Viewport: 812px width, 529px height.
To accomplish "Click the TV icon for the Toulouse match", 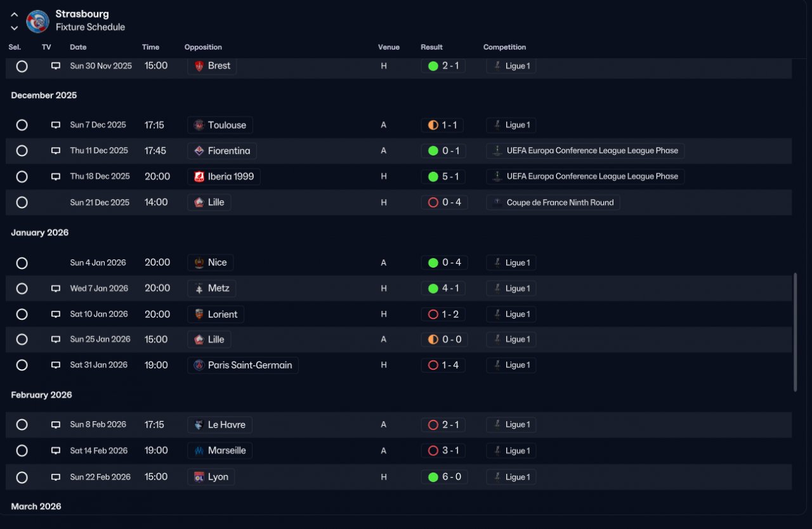I will (56, 125).
